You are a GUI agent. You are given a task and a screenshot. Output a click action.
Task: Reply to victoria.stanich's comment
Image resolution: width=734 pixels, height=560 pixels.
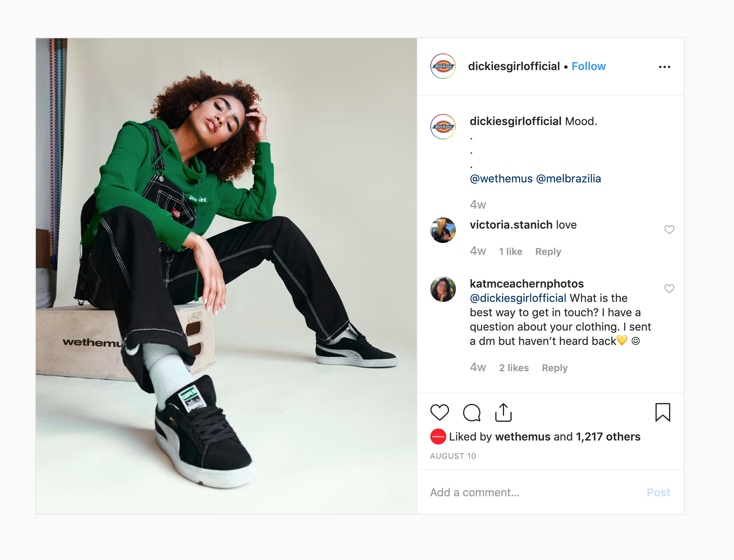pyautogui.click(x=548, y=252)
